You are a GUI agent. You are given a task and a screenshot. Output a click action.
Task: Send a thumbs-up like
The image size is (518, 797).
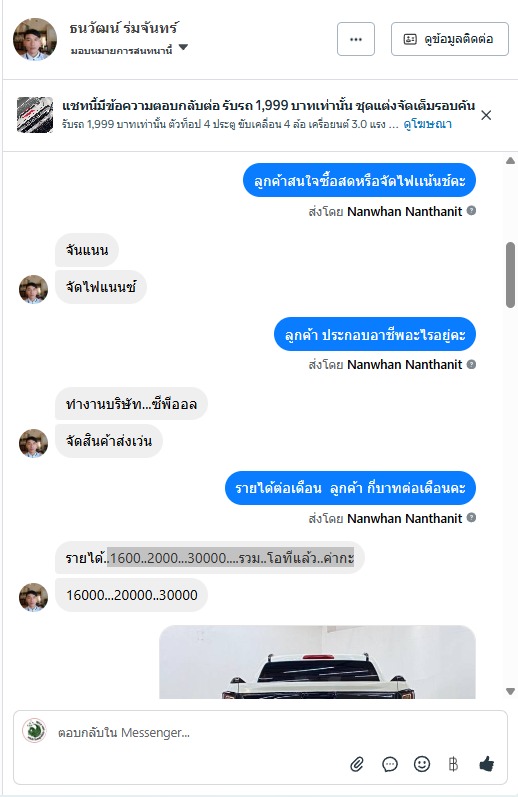click(x=486, y=763)
